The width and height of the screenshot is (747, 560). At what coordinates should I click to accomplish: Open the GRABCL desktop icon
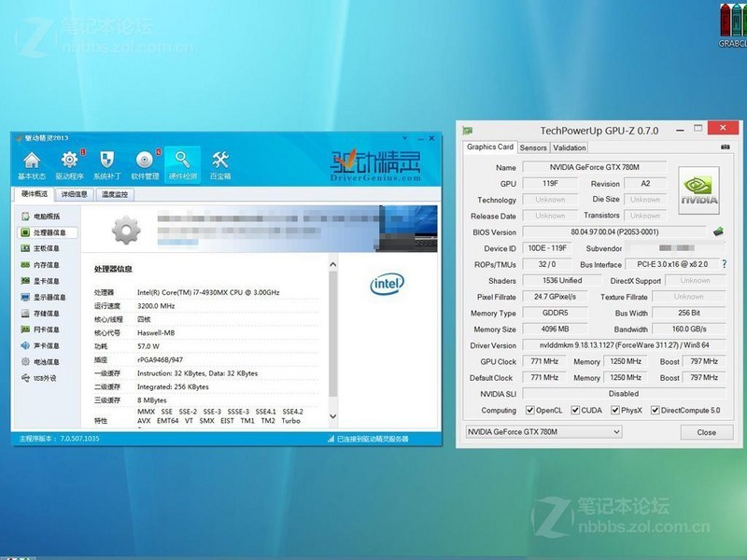(x=734, y=26)
